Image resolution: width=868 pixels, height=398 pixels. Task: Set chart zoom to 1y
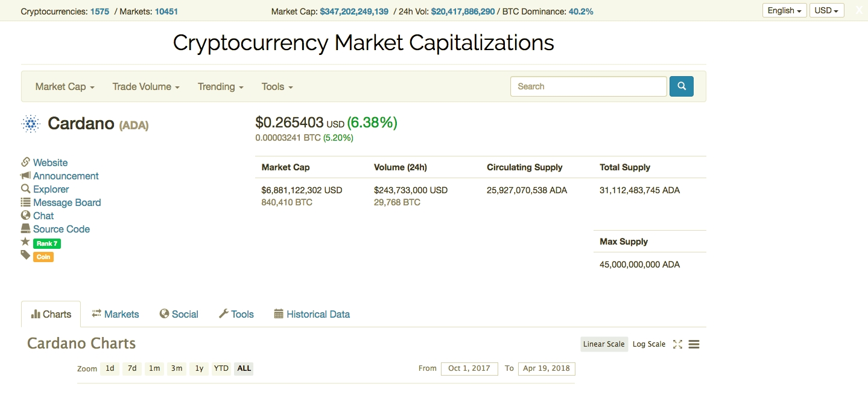[x=199, y=368]
